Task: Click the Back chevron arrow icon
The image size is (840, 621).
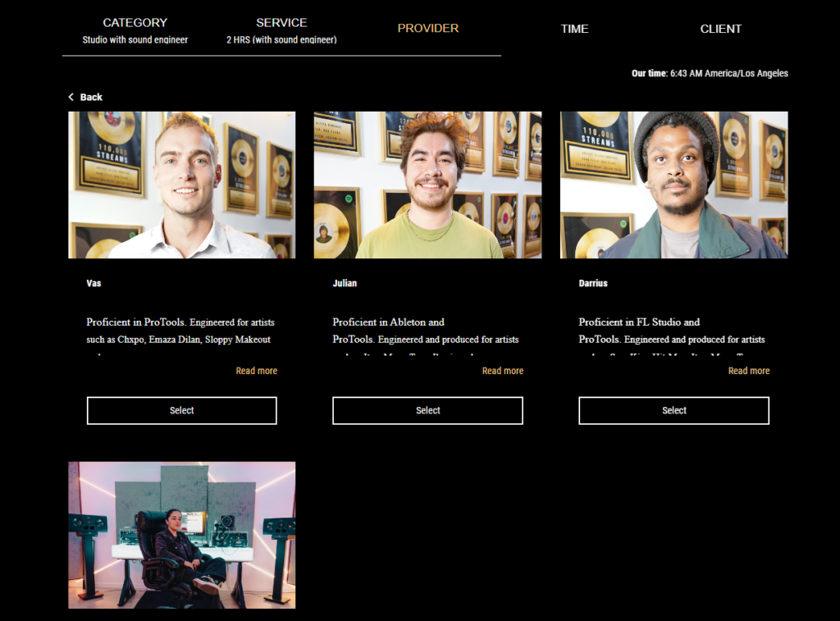Action: (71, 97)
